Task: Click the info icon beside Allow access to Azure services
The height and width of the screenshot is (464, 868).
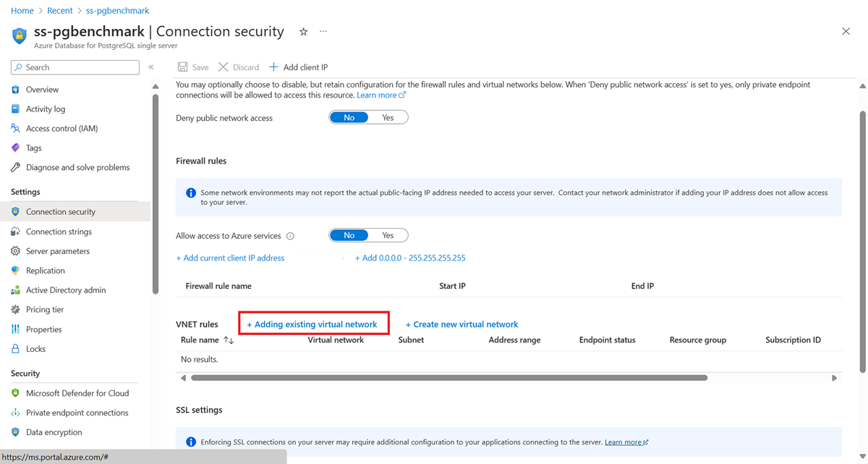Action: (x=290, y=236)
